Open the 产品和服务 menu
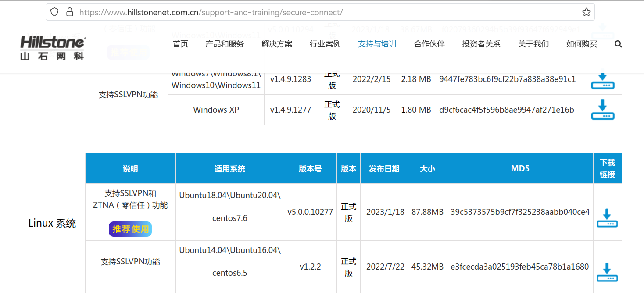The width and height of the screenshot is (644, 306). [224, 44]
